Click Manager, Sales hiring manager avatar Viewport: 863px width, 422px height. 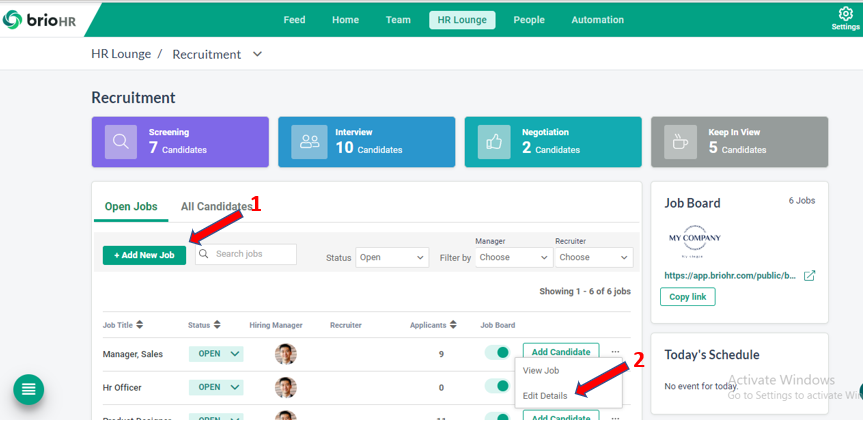(286, 354)
